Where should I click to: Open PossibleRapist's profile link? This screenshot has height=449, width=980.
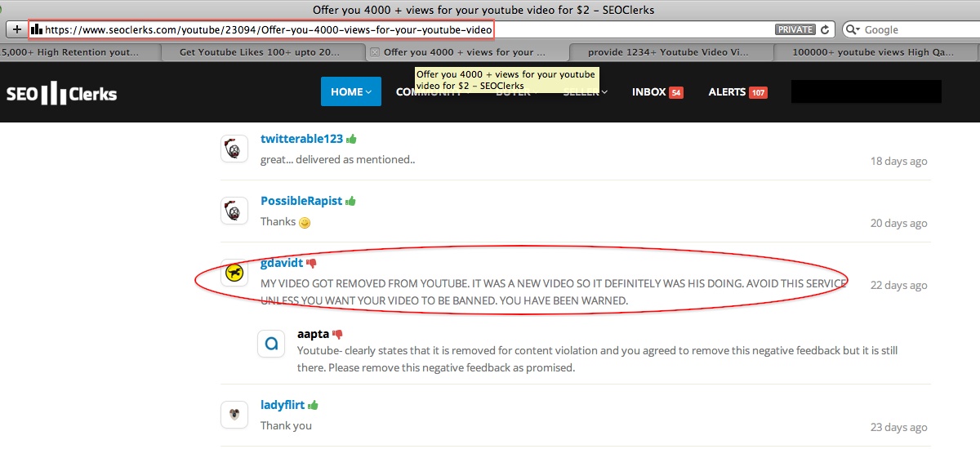301,201
